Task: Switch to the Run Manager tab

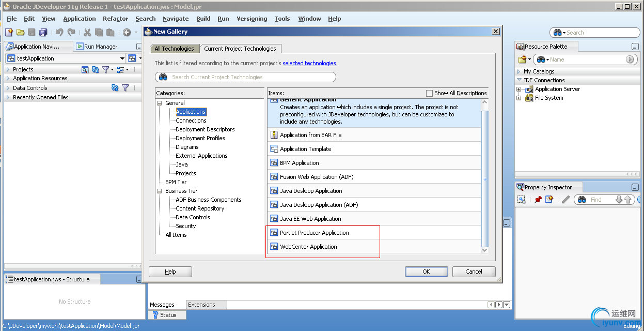Action: (x=98, y=47)
